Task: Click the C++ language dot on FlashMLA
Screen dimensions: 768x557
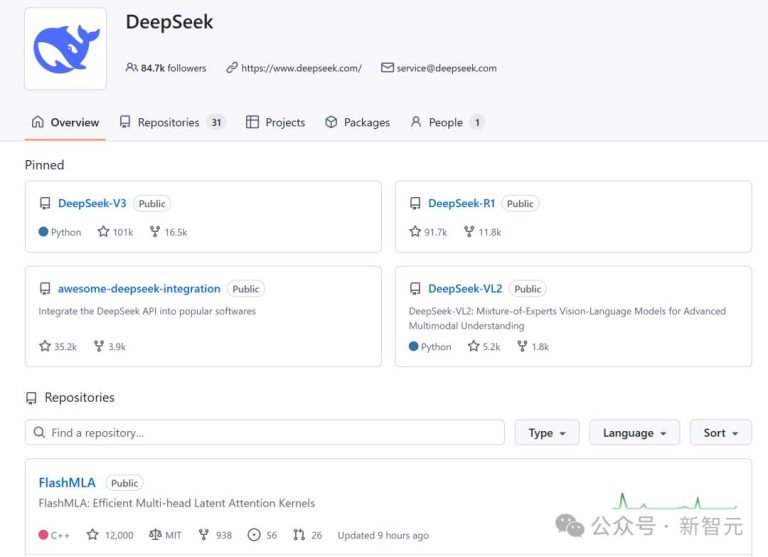Action: [43, 534]
